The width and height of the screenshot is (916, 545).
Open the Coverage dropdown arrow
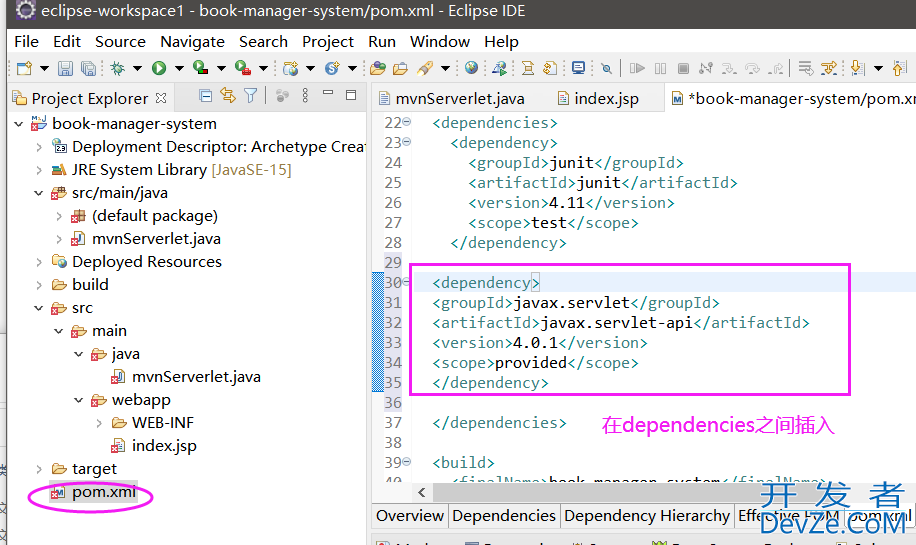point(221,69)
